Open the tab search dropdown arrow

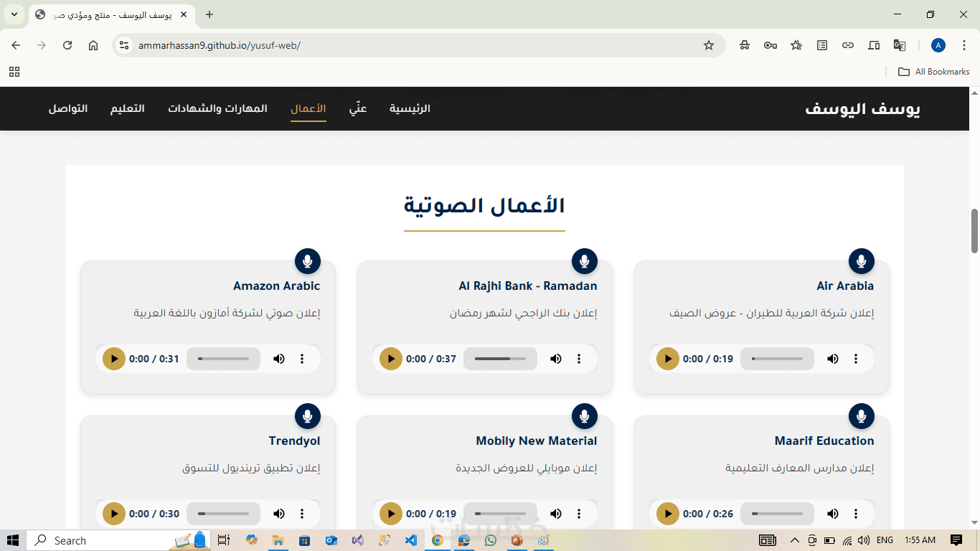click(x=14, y=14)
